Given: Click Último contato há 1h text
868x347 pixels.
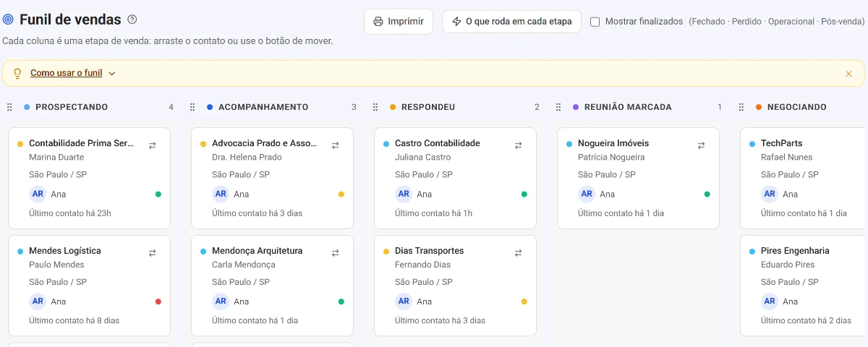Looking at the screenshot, I should (x=433, y=213).
